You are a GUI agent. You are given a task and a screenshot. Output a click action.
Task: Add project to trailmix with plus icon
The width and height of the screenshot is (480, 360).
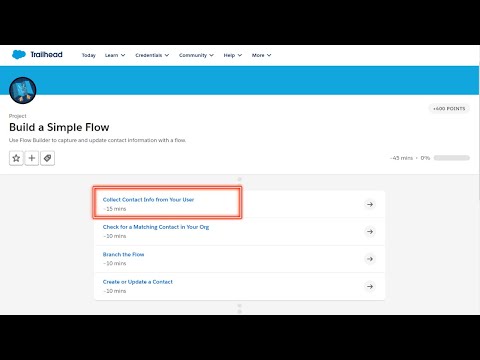pos(32,158)
